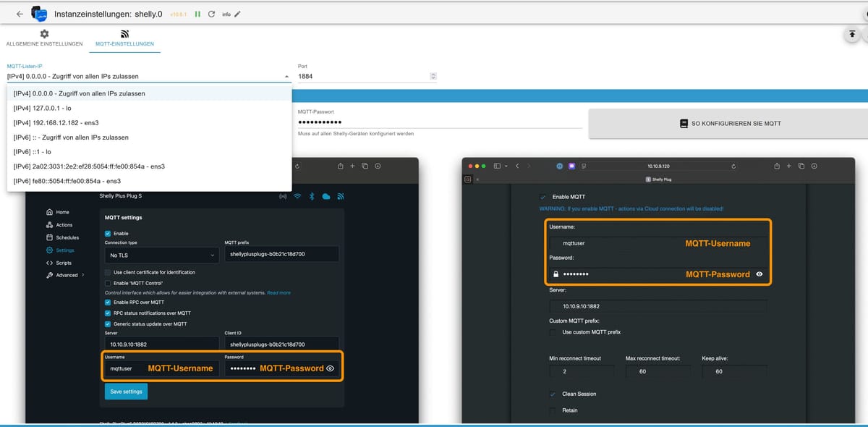This screenshot has height=427, width=868.
Task: Open Scripts in Shelly sidebar
Action: pos(59,263)
